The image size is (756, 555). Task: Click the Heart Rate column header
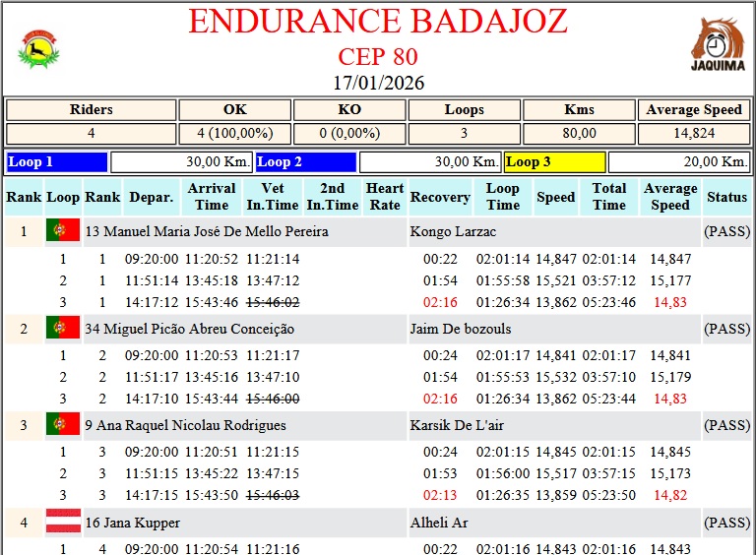point(385,197)
